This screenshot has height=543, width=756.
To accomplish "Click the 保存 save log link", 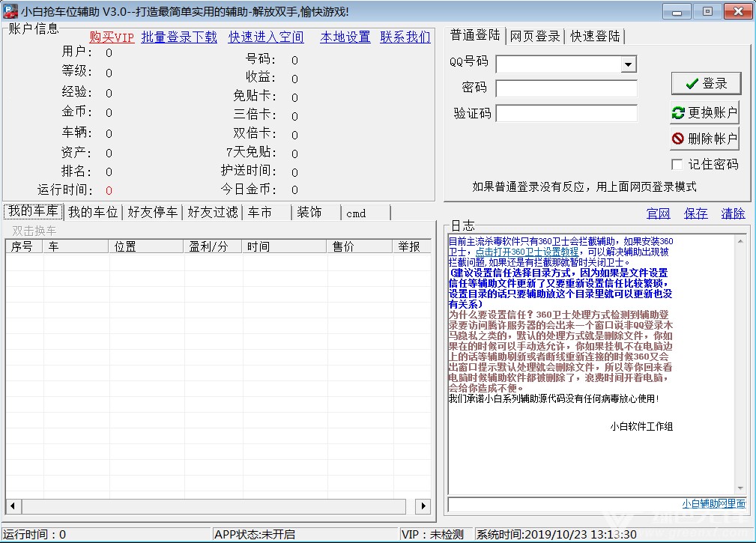I will click(695, 213).
